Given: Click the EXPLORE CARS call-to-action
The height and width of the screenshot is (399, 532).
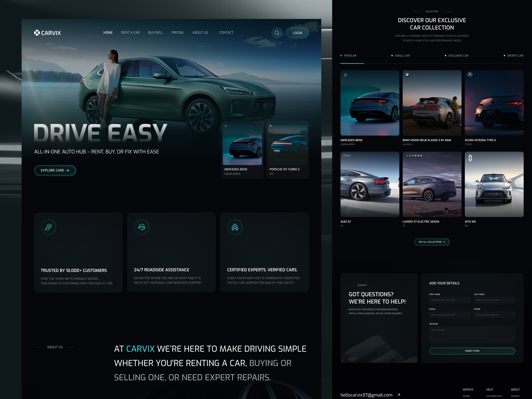Looking at the screenshot, I should (x=55, y=170).
